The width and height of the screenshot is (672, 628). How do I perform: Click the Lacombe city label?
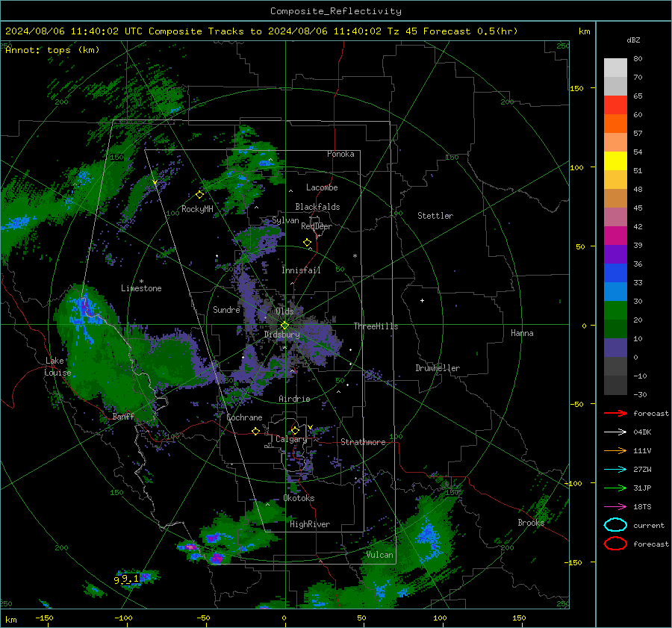322,187
